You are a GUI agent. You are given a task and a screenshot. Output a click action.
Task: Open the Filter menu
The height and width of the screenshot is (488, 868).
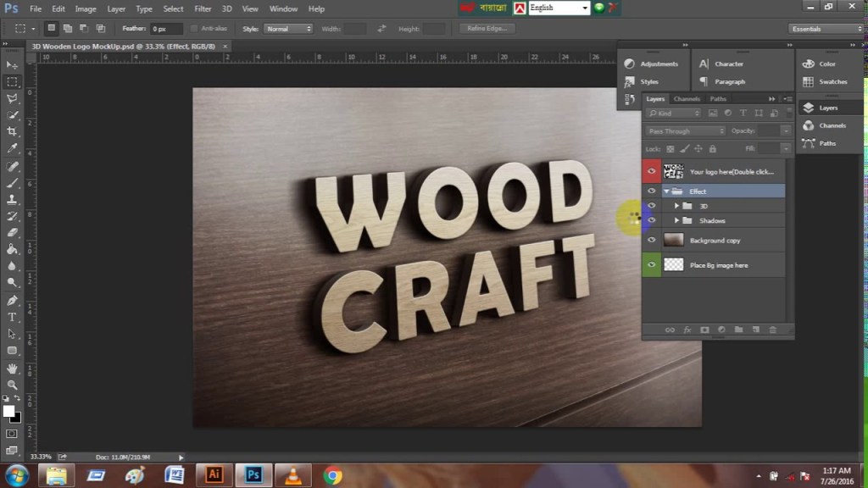[203, 8]
